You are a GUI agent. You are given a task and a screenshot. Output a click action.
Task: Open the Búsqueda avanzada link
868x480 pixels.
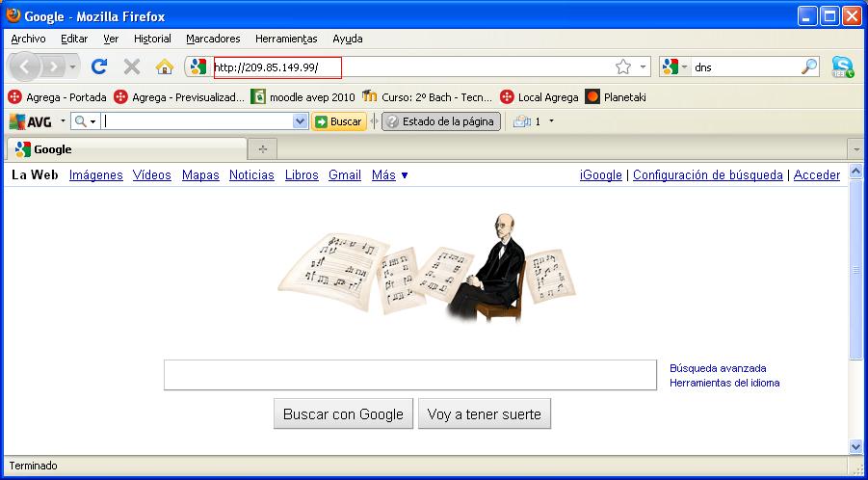718,368
